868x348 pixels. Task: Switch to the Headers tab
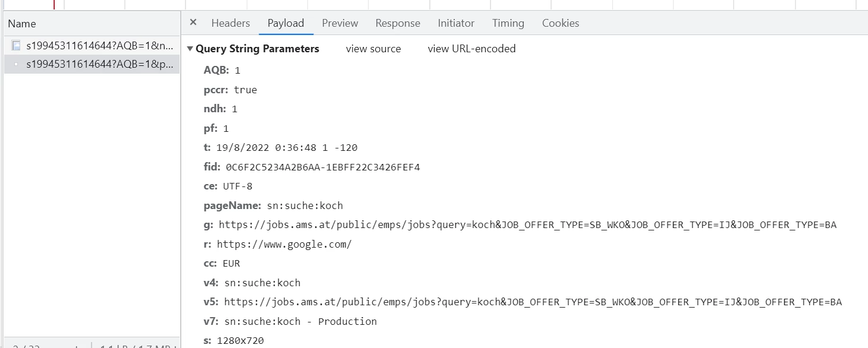click(x=231, y=23)
